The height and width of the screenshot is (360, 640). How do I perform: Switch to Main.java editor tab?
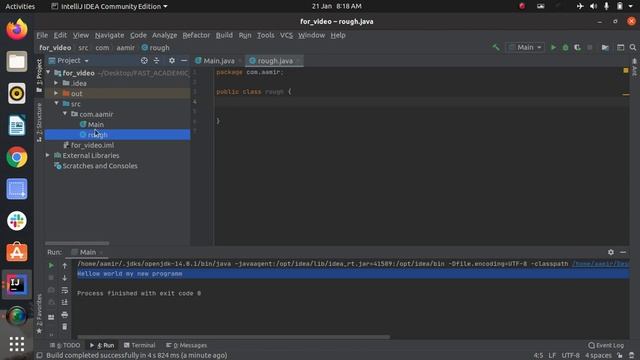coord(218,61)
